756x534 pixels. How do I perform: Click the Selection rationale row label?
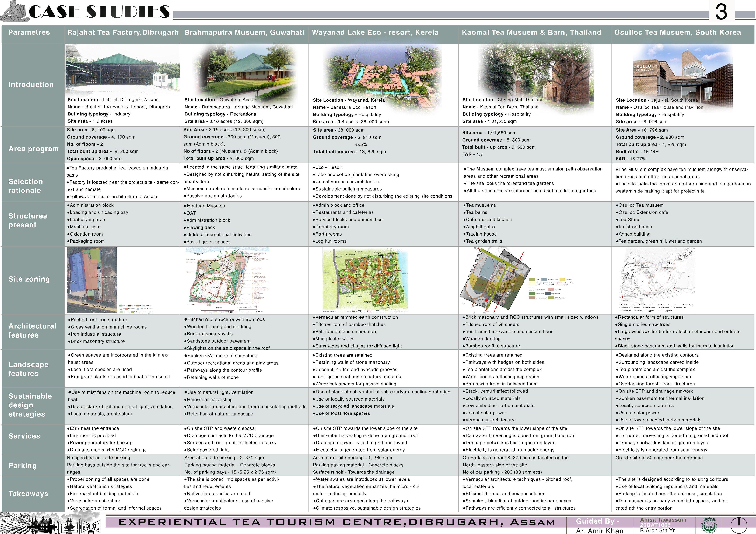[x=26, y=186]
